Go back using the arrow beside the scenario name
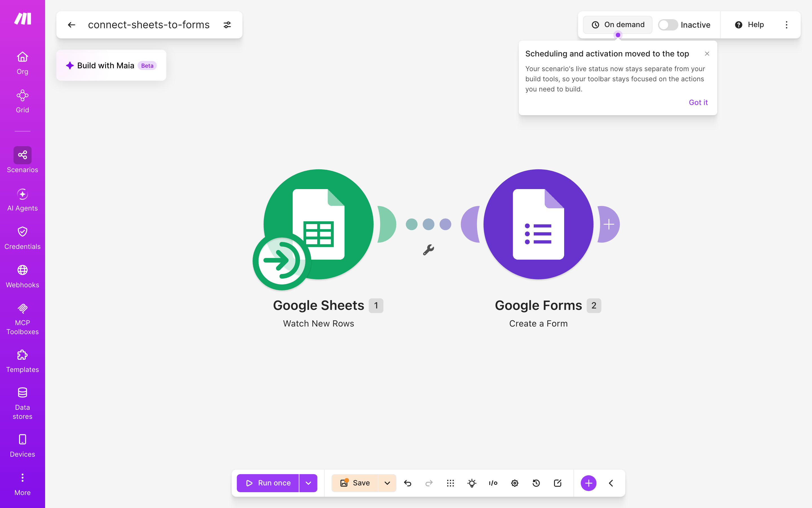 tap(71, 25)
